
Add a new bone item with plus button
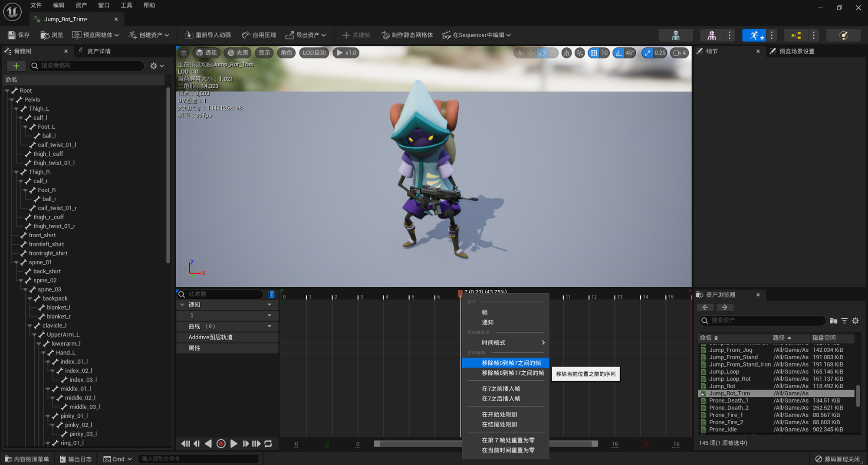click(x=16, y=66)
